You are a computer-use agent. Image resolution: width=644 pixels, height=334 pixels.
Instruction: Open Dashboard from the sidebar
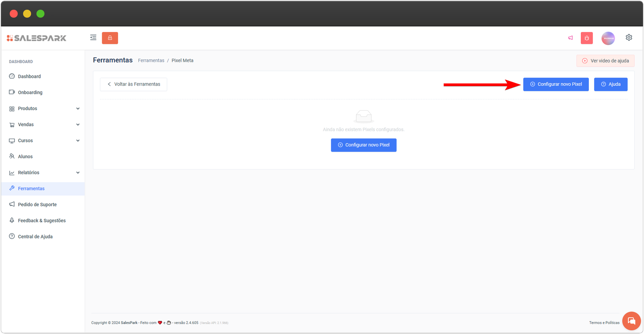tap(29, 76)
